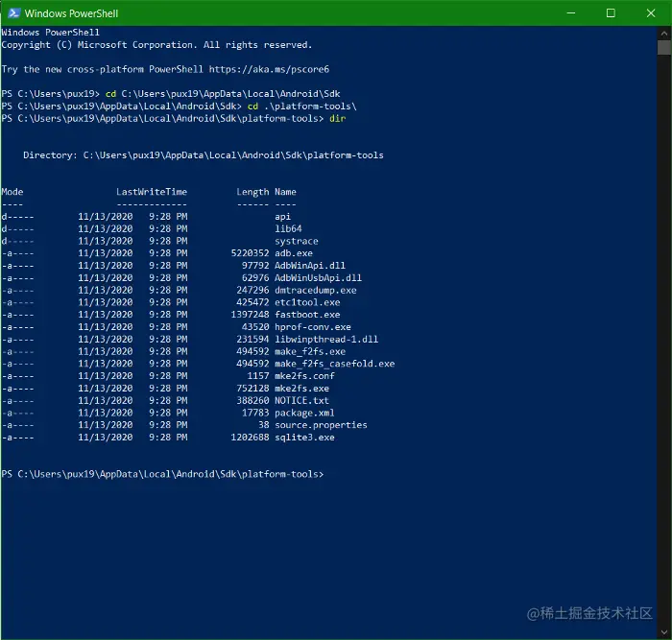Viewport: 672px width, 640px height.
Task: Click the 'lib64' directory name
Action: click(288, 228)
